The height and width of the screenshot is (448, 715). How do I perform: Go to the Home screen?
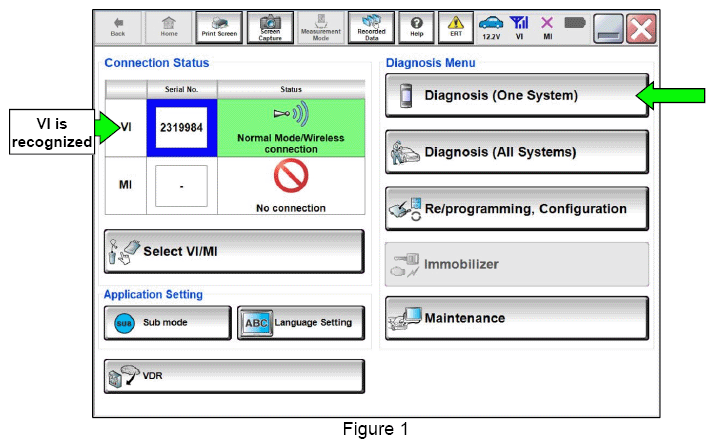pyautogui.click(x=168, y=28)
